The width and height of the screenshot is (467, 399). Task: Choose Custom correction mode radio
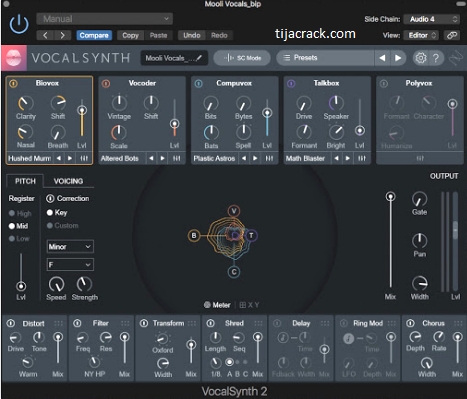click(50, 226)
